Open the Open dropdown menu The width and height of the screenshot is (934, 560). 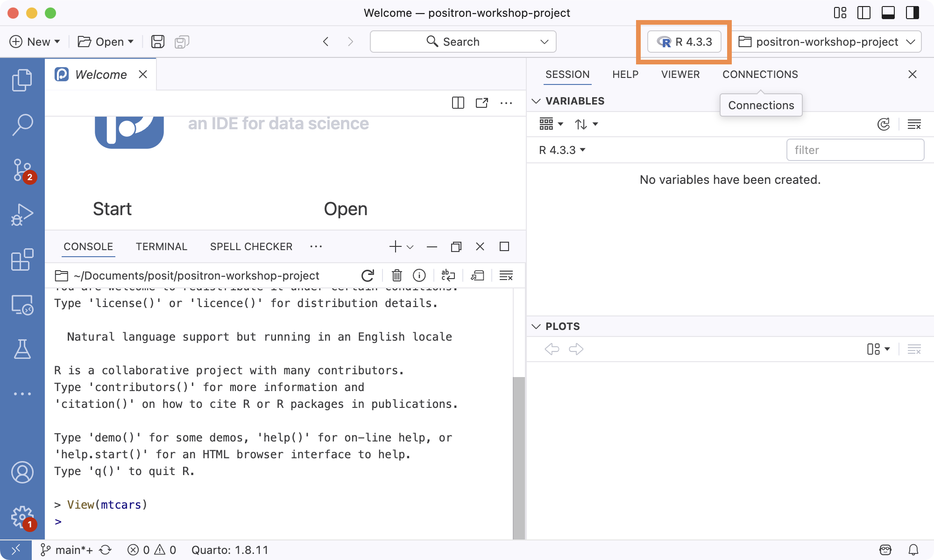tap(106, 42)
